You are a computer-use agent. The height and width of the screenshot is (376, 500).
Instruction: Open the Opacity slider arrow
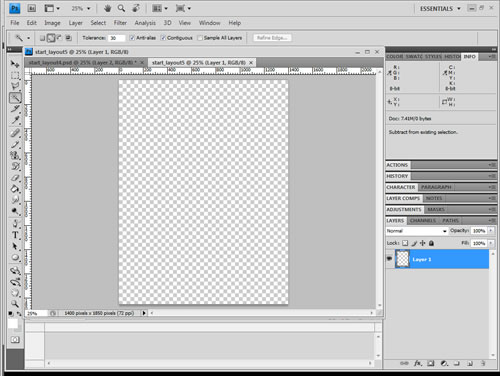click(x=491, y=231)
